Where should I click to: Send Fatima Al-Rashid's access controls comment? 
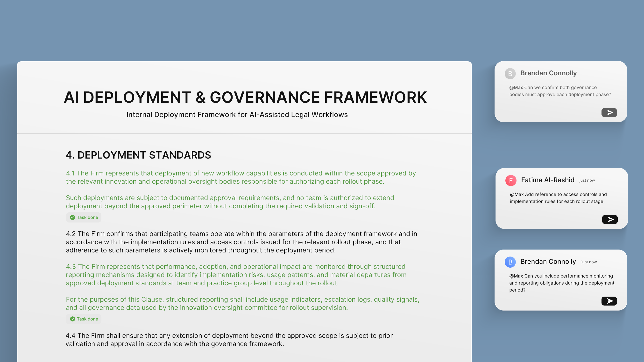[x=610, y=219]
